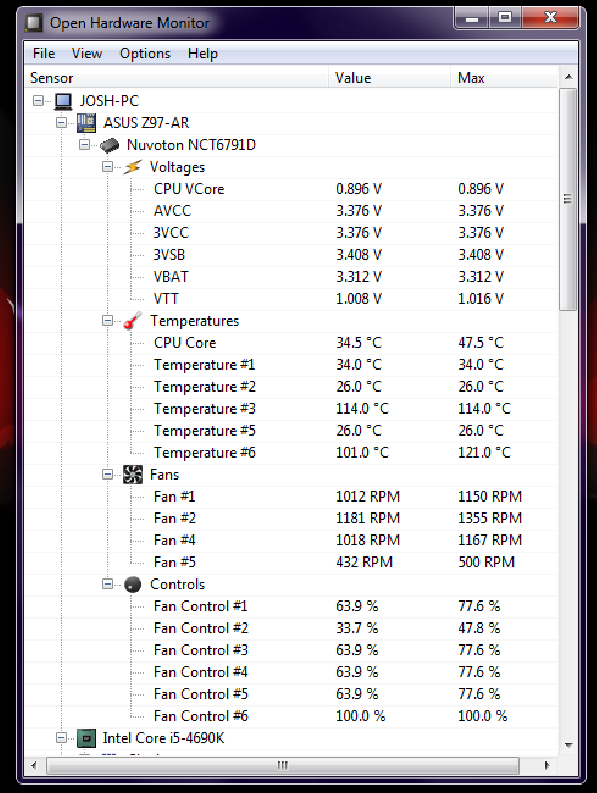The image size is (597, 793).
Task: Select the Temperature #2 row
Action: [292, 387]
